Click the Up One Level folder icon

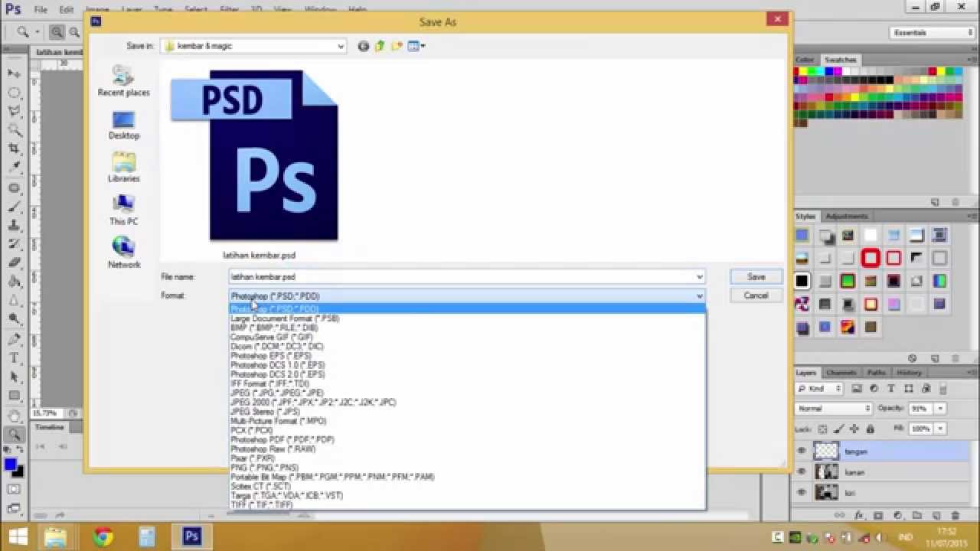(380, 46)
